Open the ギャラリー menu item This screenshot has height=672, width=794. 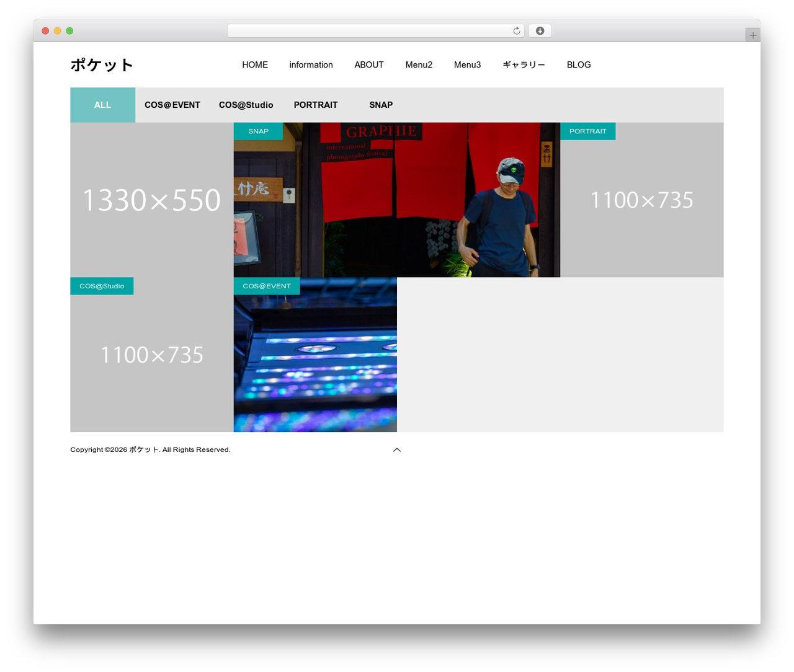pyautogui.click(x=524, y=65)
